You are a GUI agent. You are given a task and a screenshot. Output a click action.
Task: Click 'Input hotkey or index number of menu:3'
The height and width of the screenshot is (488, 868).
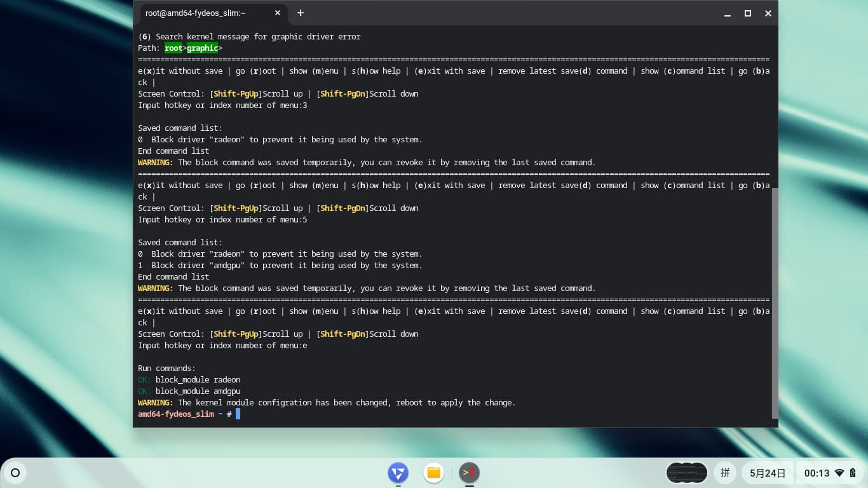point(222,105)
